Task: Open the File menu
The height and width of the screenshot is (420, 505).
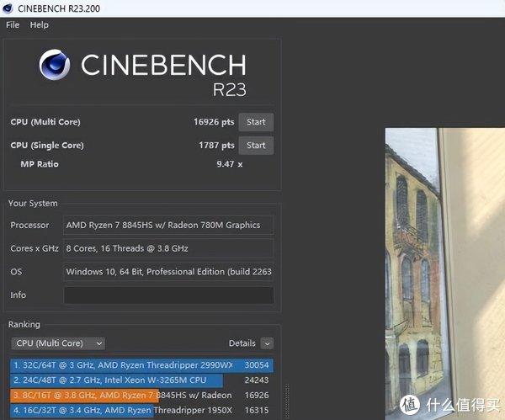Action: click(13, 24)
